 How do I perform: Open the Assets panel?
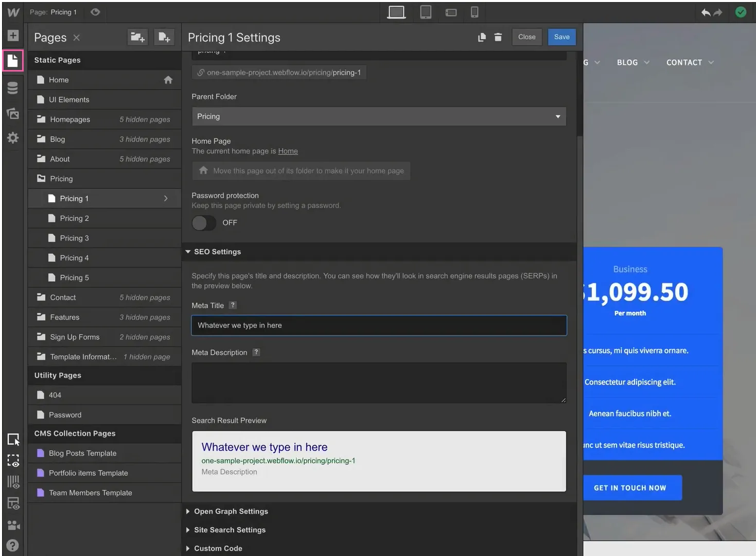coord(13,113)
